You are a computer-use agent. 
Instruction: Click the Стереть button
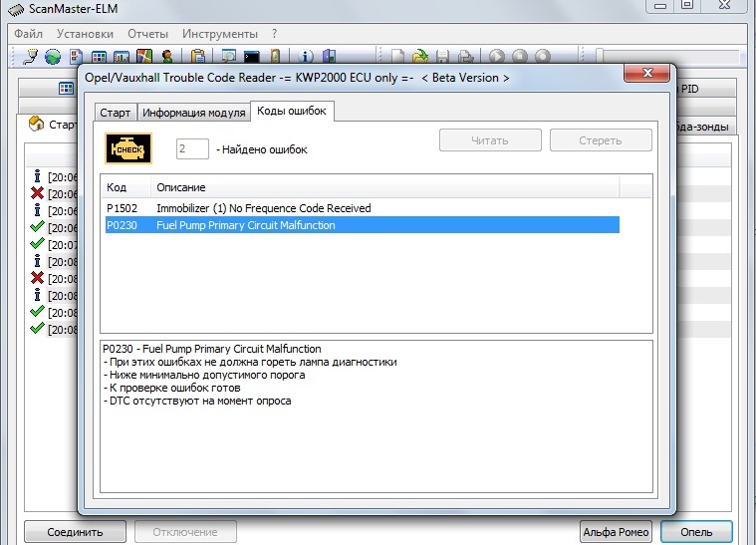pos(601,140)
